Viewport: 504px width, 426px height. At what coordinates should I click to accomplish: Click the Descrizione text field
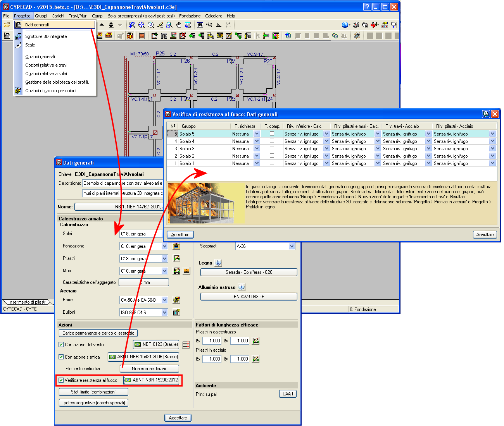point(123,183)
